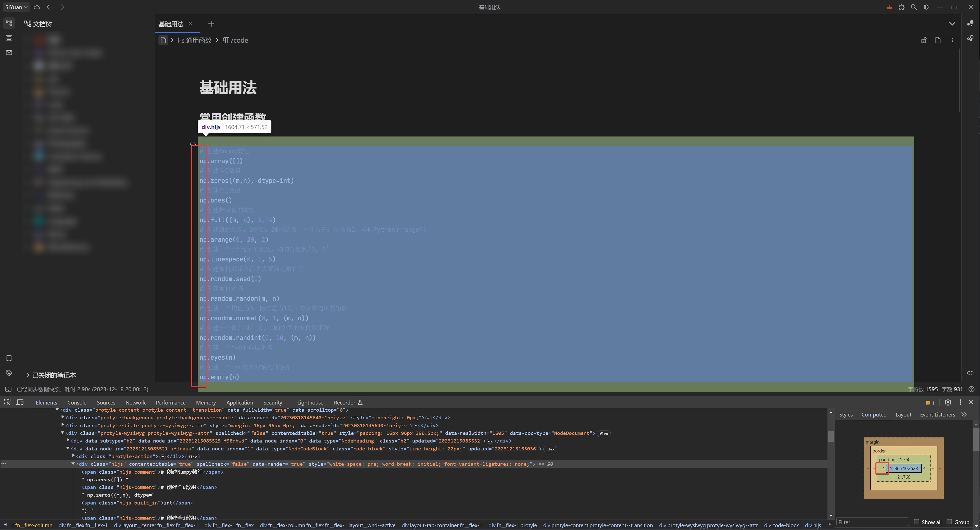Switch to Console tab in DevTools

tap(77, 402)
